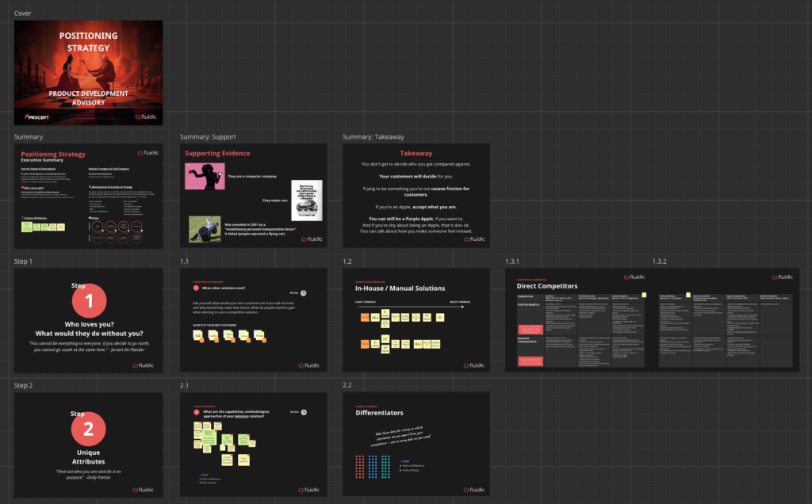The image size is (812, 504).
Task: Click the fluidic logo on the Cover frame
Action: point(144,116)
